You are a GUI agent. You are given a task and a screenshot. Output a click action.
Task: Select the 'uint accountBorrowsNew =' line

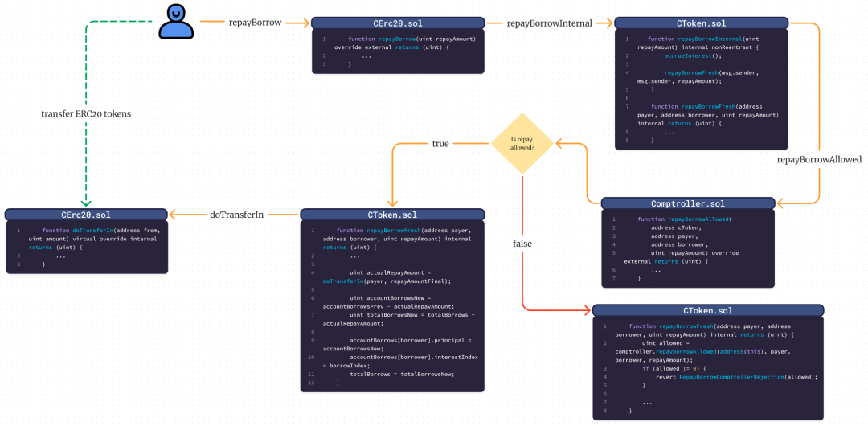pyautogui.click(x=391, y=298)
